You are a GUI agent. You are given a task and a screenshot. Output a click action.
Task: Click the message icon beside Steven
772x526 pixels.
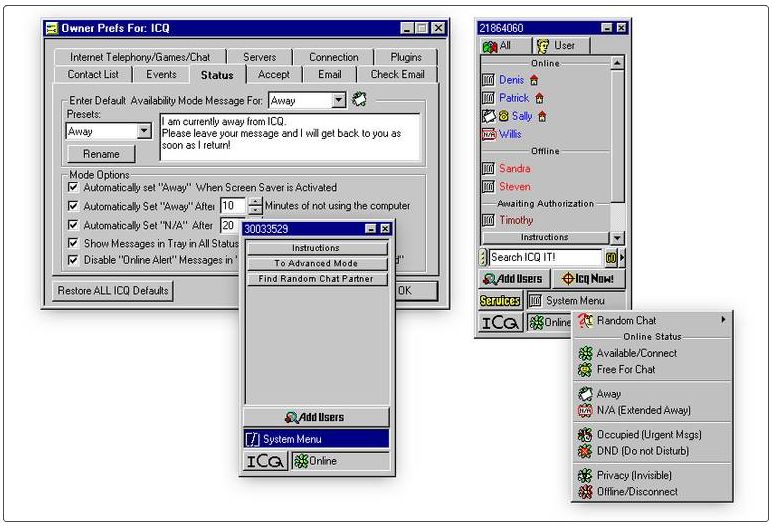488,187
